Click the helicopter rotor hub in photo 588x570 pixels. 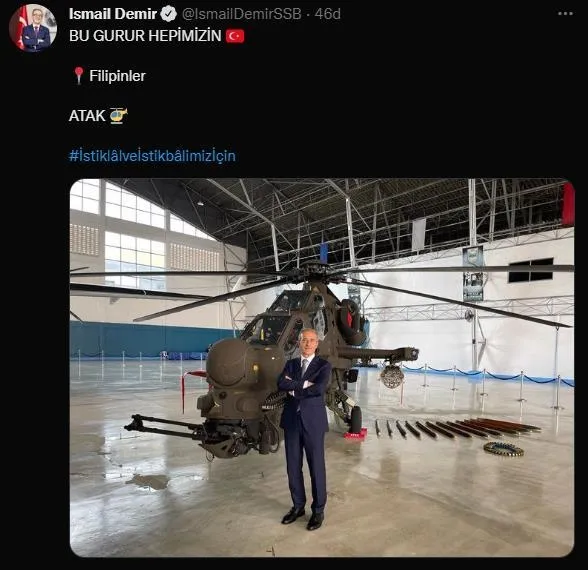tap(316, 272)
